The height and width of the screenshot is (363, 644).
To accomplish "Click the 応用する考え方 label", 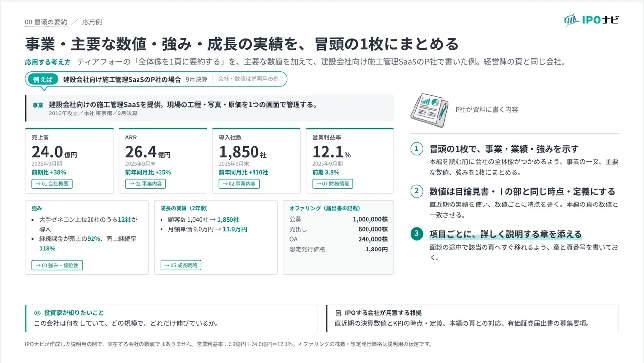I will 48,62.
